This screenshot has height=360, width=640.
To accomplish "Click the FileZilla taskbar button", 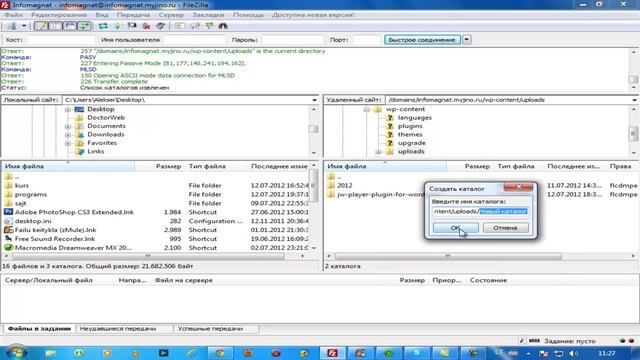I will pos(332,353).
